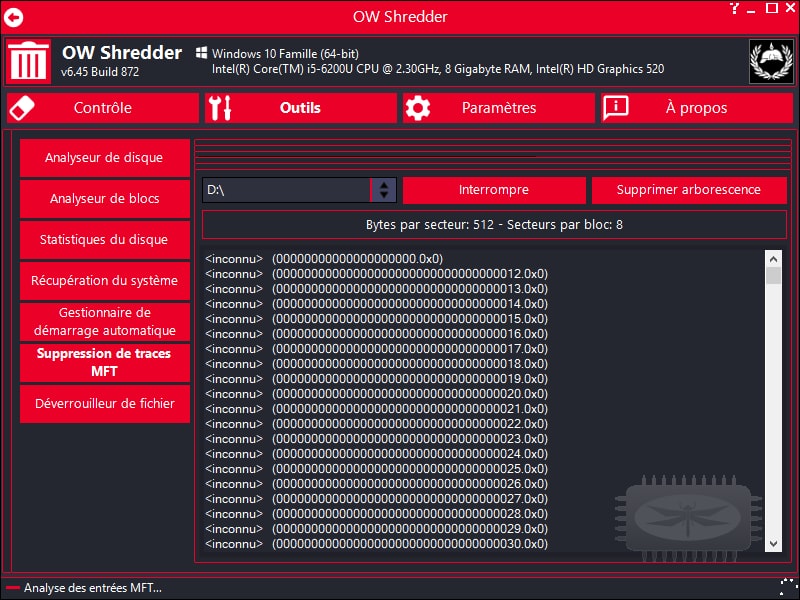
Task: Select the entry ending 029.0x0
Action: click(377, 529)
